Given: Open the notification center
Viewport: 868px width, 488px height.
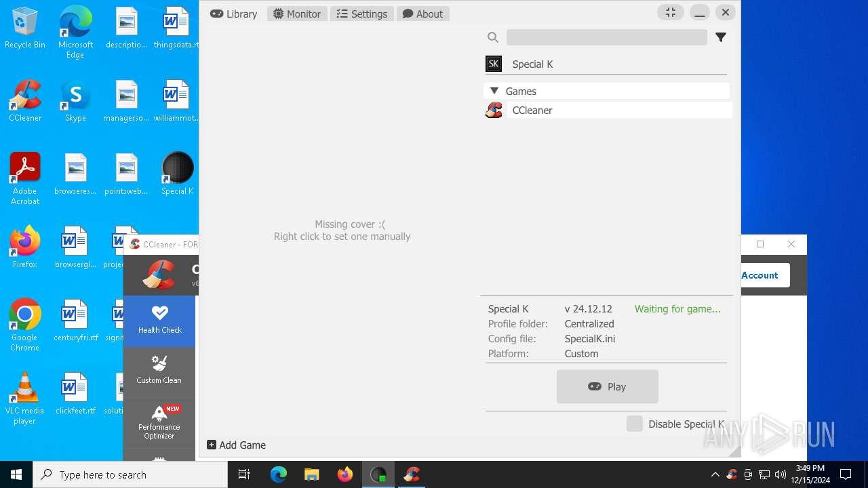Looking at the screenshot, I should click(x=846, y=474).
